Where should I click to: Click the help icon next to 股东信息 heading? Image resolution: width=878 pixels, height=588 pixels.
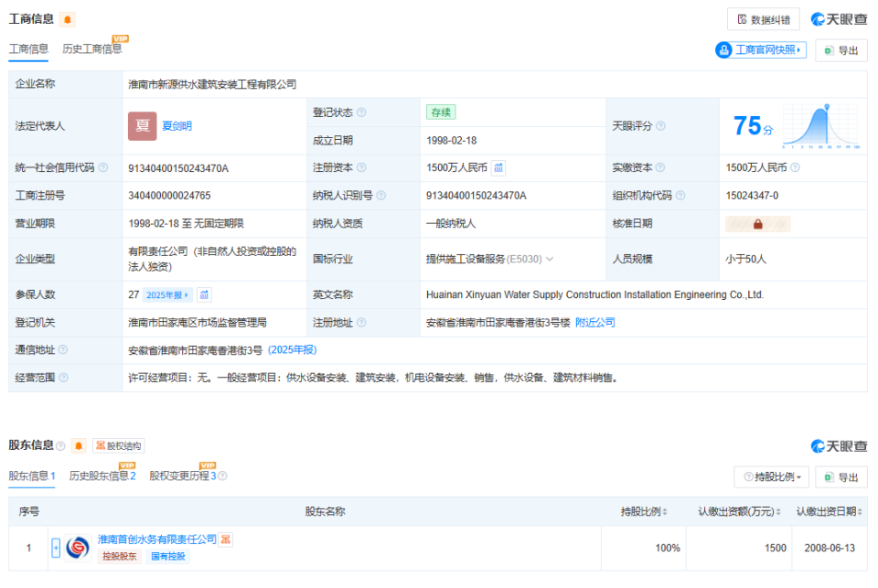[60, 446]
